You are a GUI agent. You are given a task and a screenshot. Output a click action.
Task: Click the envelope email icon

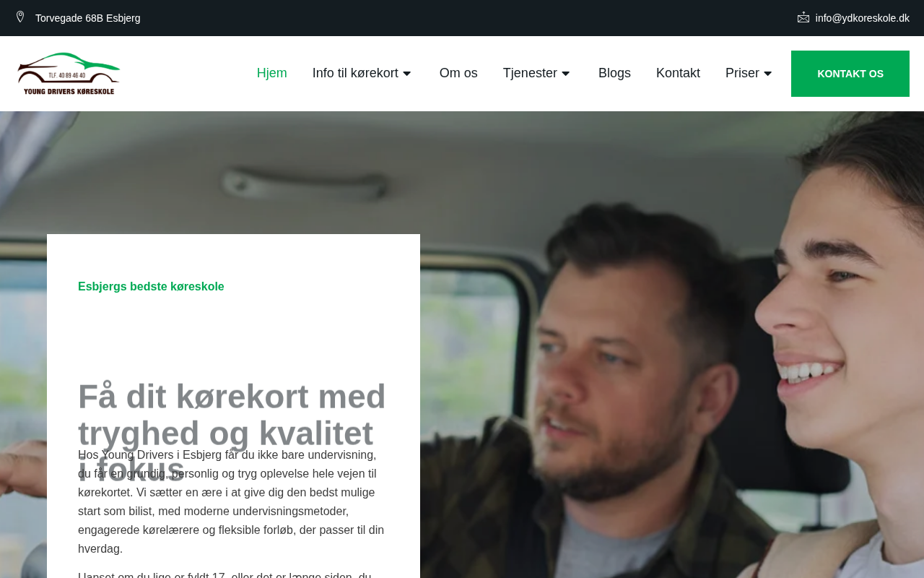tap(803, 17)
